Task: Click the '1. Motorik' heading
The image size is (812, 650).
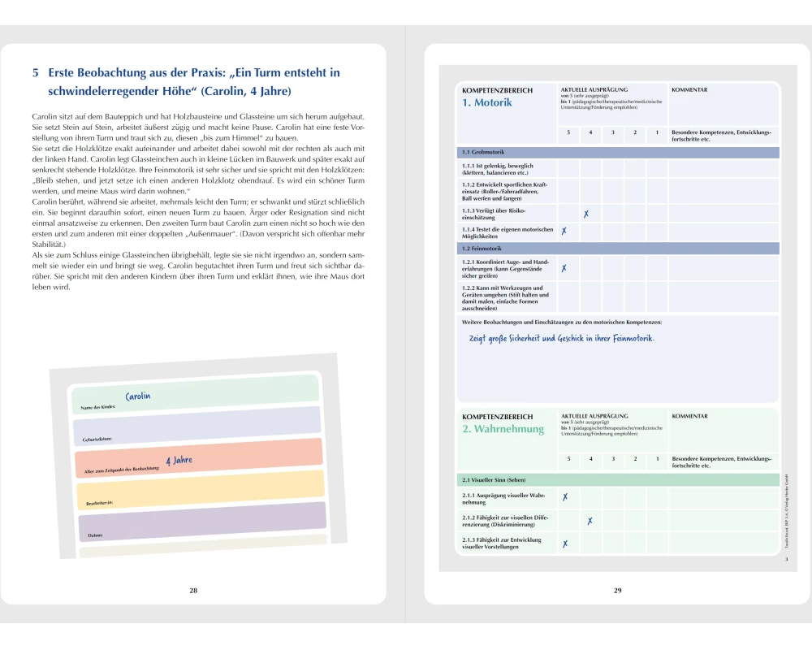Action: click(x=487, y=102)
